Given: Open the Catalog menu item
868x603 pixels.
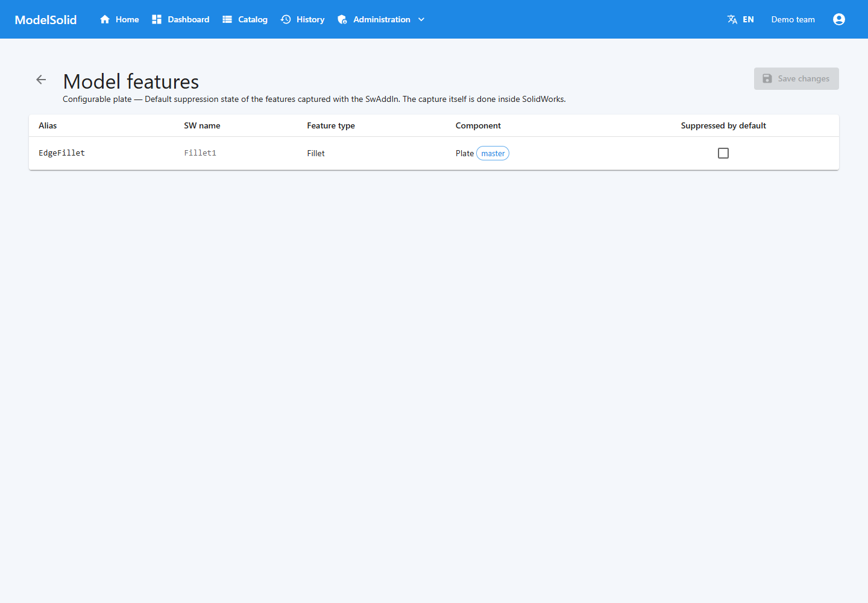Looking at the screenshot, I should coord(253,19).
